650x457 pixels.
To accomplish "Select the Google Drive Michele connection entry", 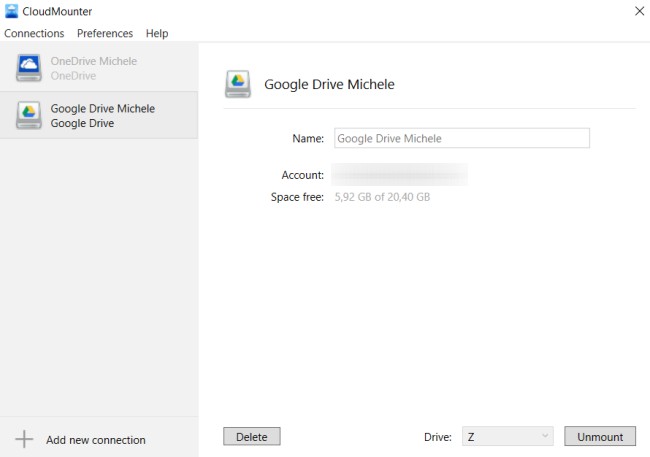I will (99, 115).
